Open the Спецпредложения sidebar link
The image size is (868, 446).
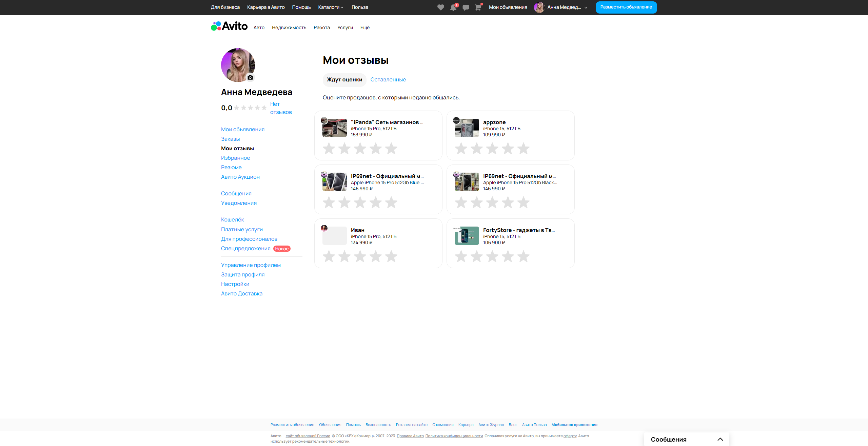pos(246,248)
